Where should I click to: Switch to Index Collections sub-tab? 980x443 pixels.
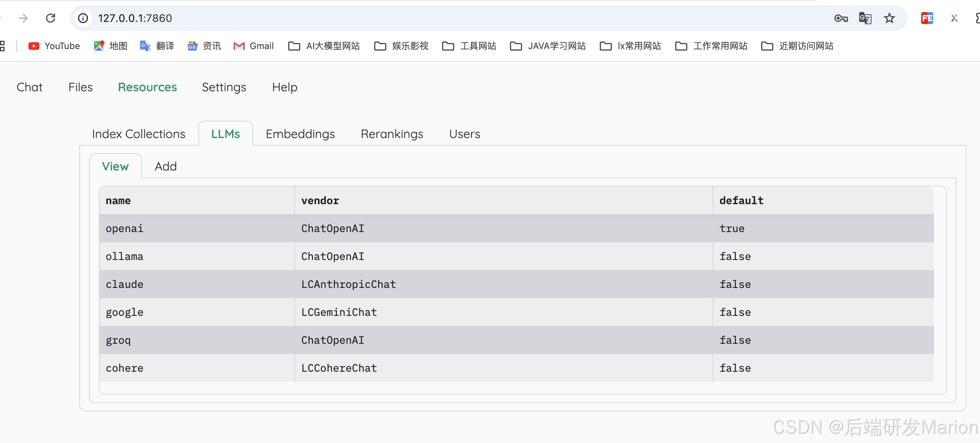point(138,134)
